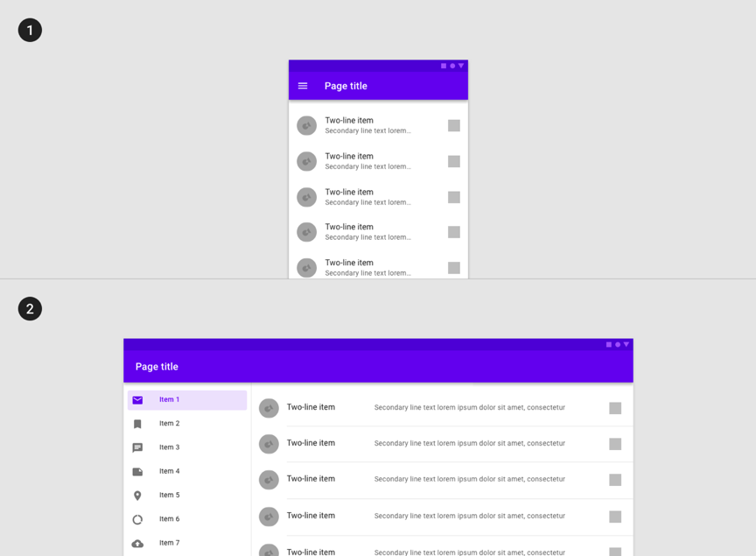The width and height of the screenshot is (756, 556).
Task: Click the circular ring icon for Item 6
Action: coord(137,519)
